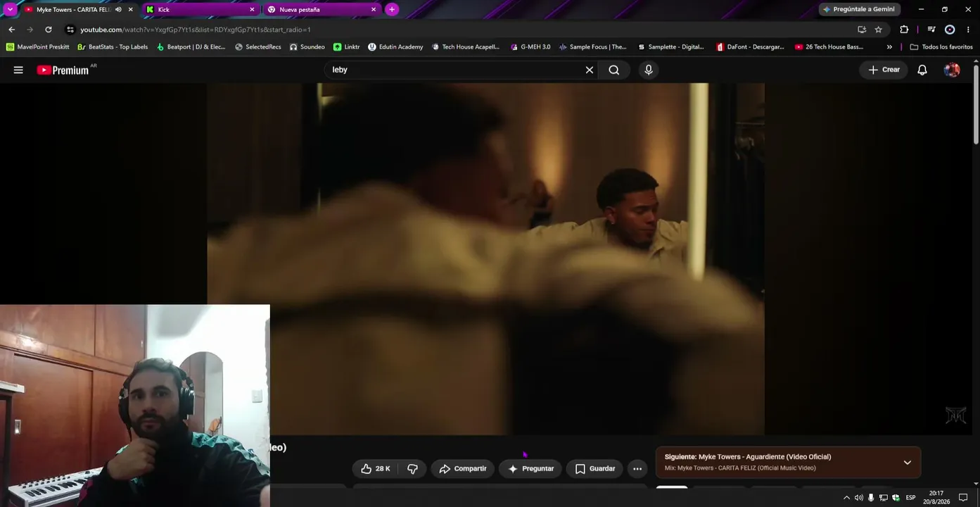Open the 26 Tech House Bass bookmark

pos(829,47)
